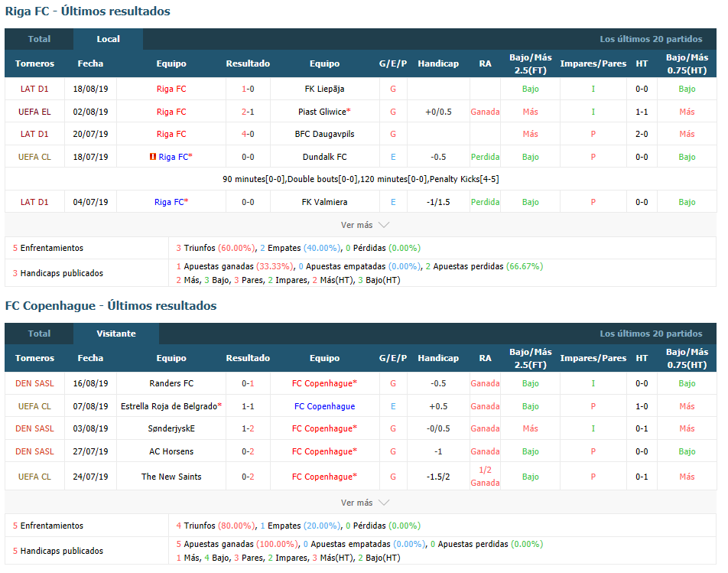
Task: Click the 1-2 result against SønderjyskE
Action: pos(248,428)
